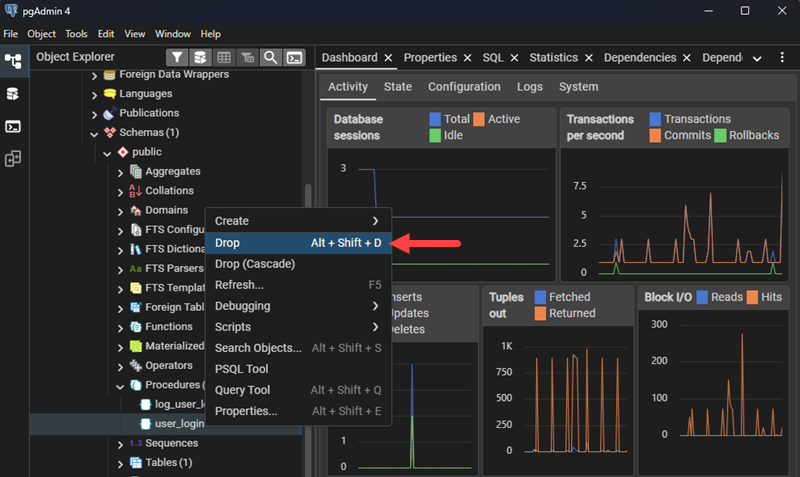Viewport: 800px width, 477px height.
Task: Click the Filtered Rows icon in toolbar
Action: pyautogui.click(x=247, y=58)
